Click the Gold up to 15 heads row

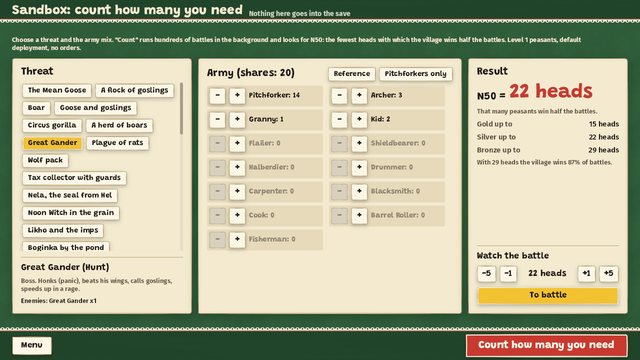point(548,124)
